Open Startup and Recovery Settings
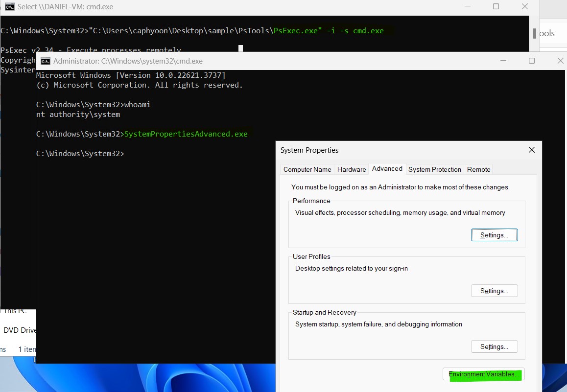The width and height of the screenshot is (567, 392). click(x=494, y=346)
